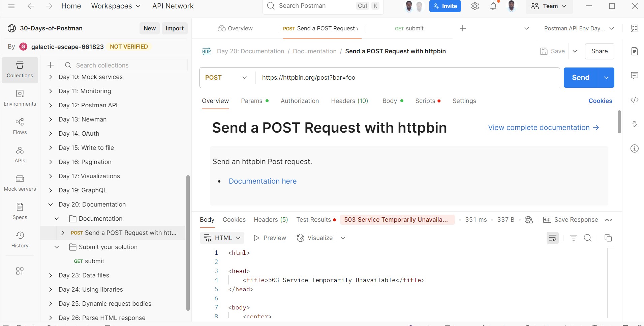Open the Team dropdown
This screenshot has width=644, height=326.
tap(549, 6)
